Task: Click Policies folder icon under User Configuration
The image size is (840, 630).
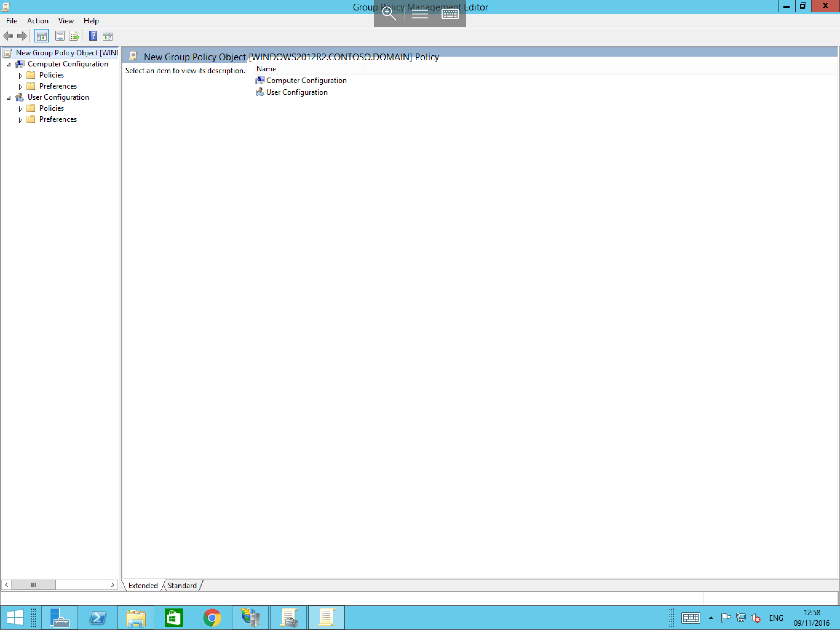Action: pos(31,108)
